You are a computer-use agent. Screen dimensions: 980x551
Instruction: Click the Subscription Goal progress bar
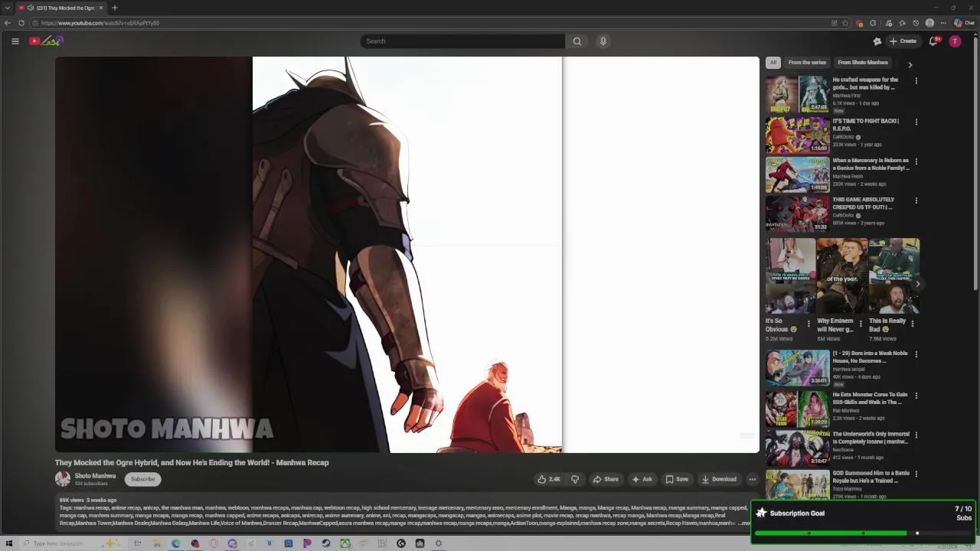(x=863, y=533)
